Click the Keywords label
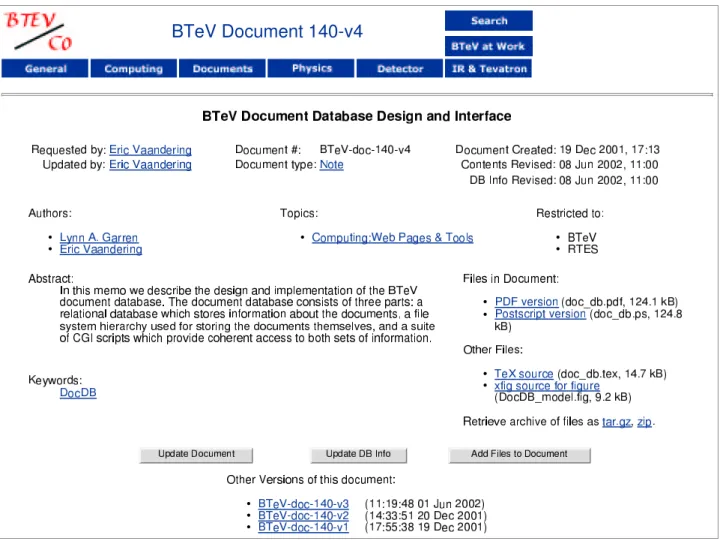Viewport: 723px width, 541px height. click(55, 380)
